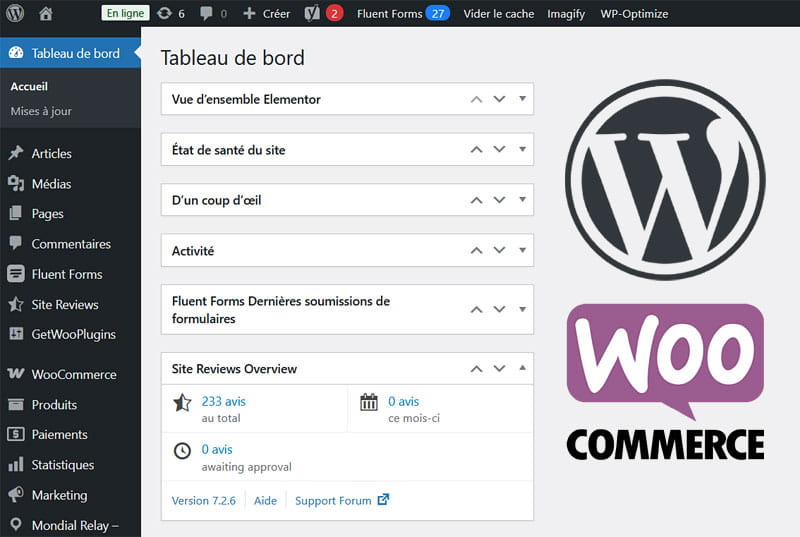Move Site Reviews Overview panel up
The width and height of the screenshot is (800, 537).
click(477, 369)
